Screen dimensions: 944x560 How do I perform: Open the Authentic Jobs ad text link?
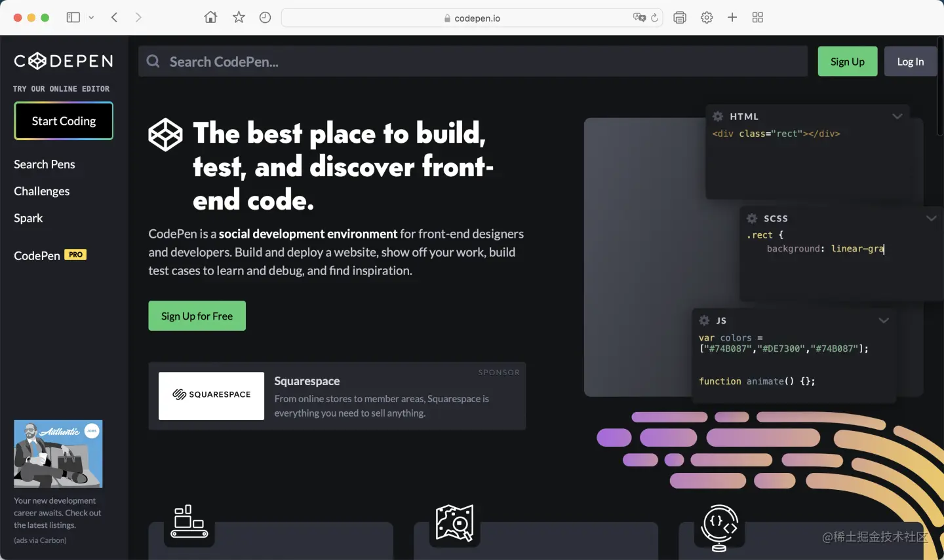(58, 513)
